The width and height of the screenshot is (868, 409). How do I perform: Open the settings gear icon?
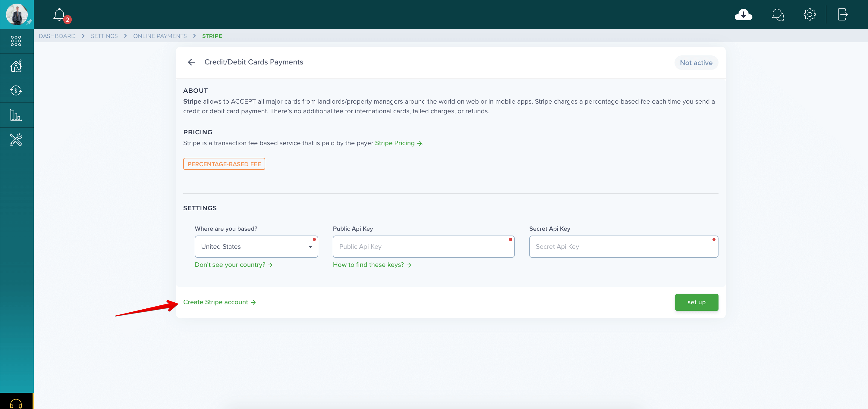click(x=809, y=14)
